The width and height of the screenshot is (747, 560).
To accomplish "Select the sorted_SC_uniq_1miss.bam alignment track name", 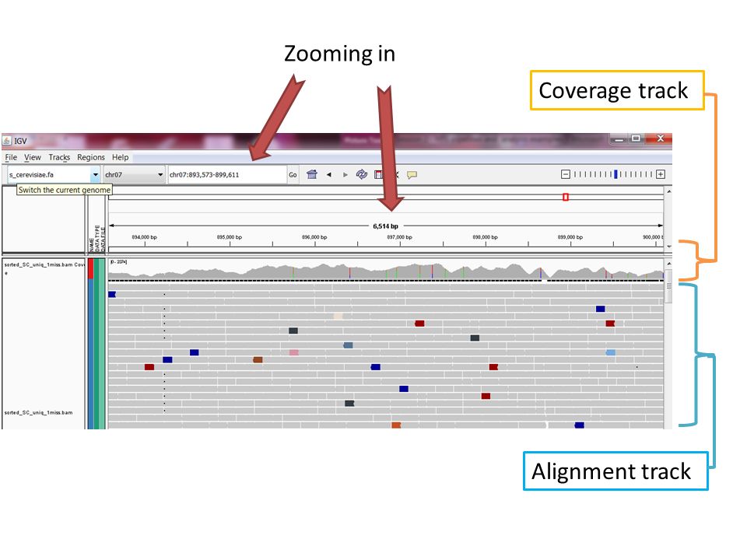I will 39,413.
